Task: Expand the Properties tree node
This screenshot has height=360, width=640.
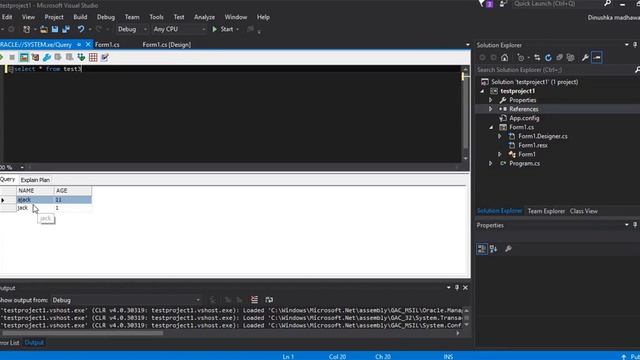Action: coord(491,100)
